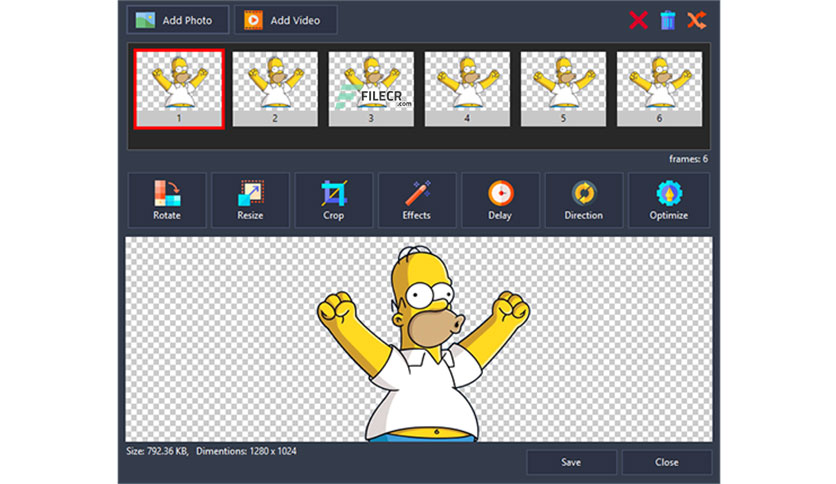This screenshot has width=836, height=484.
Task: Select frame thumbnail 6
Action: click(x=660, y=89)
